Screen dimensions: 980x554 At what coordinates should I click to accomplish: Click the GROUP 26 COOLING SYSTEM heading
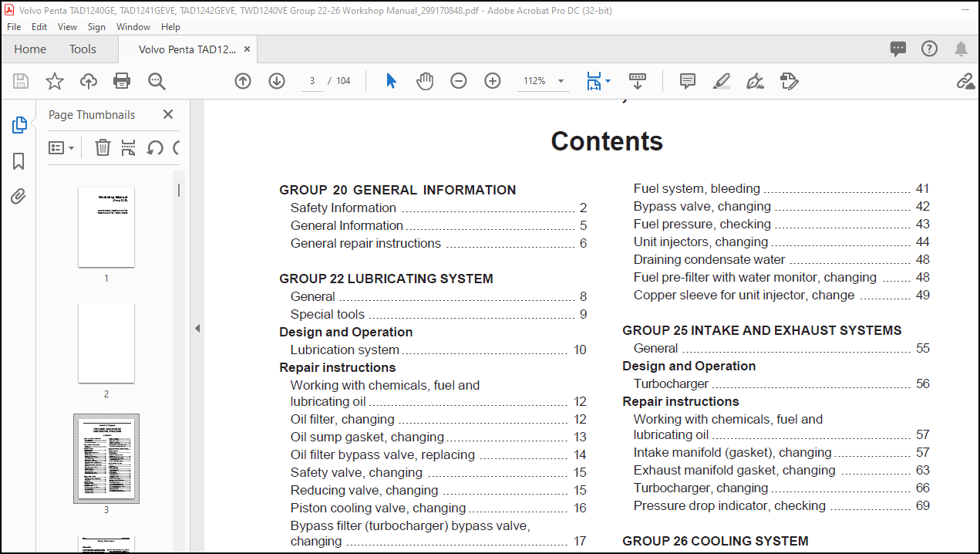point(716,541)
